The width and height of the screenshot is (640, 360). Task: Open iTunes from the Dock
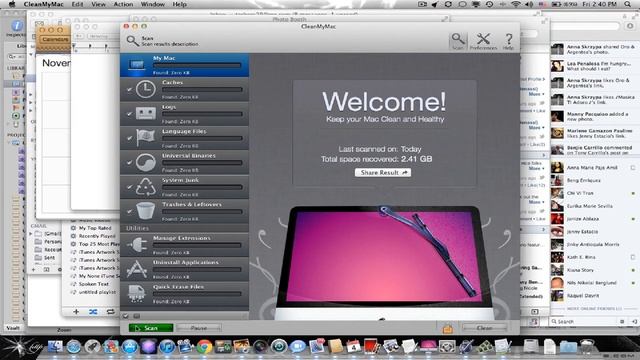(167, 347)
